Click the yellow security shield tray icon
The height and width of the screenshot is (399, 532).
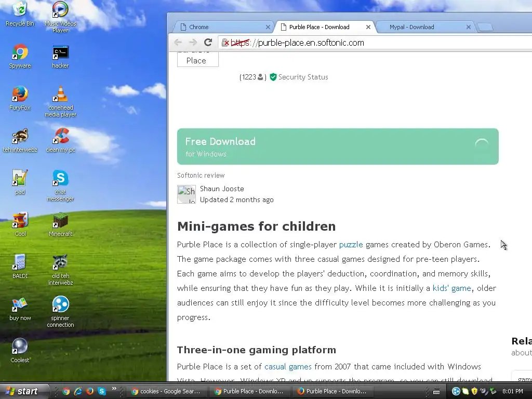coord(474,391)
